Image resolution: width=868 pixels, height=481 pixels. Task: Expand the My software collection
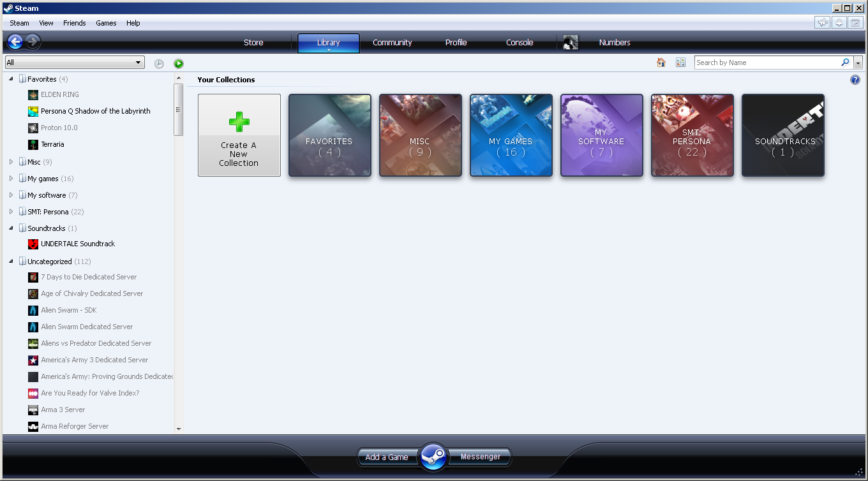point(11,195)
